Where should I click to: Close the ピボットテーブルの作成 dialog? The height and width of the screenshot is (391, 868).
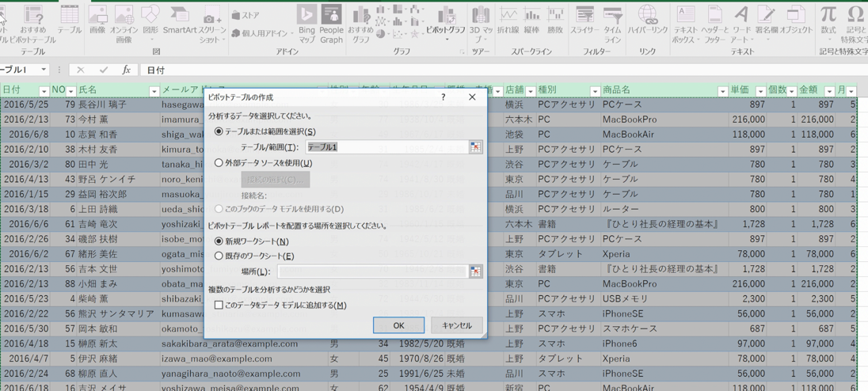472,97
